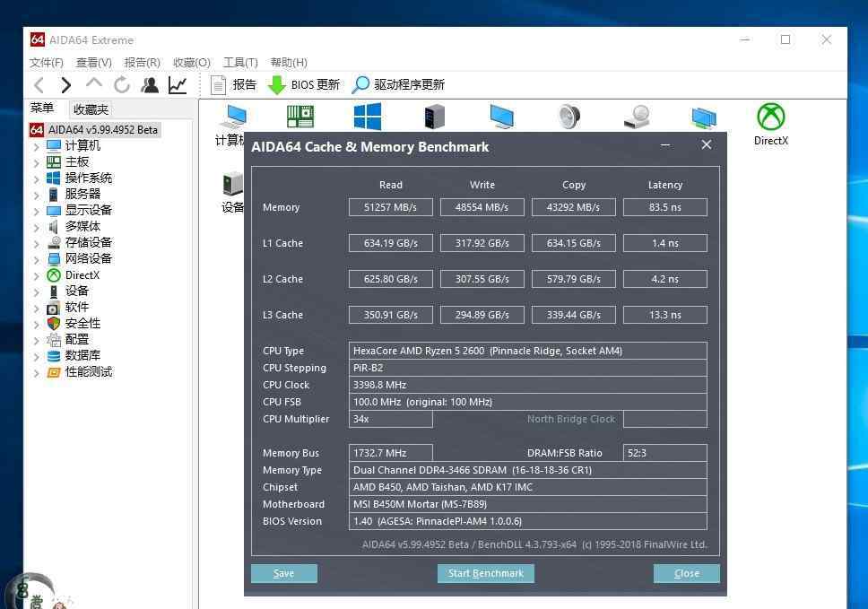Click the L1 Cache Write 317.92 GB/s field
Screen dimensions: 868x609
pyautogui.click(x=482, y=243)
